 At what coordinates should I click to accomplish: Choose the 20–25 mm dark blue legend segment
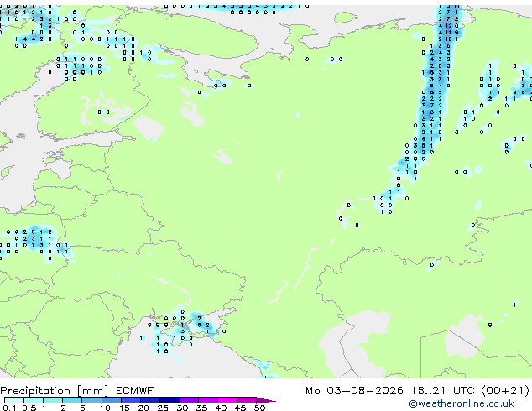pos(149,400)
